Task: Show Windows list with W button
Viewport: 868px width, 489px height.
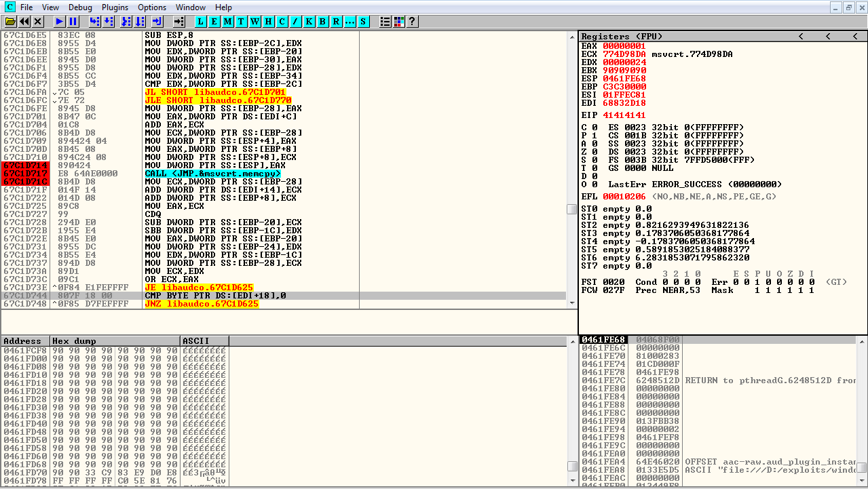Action: [254, 22]
